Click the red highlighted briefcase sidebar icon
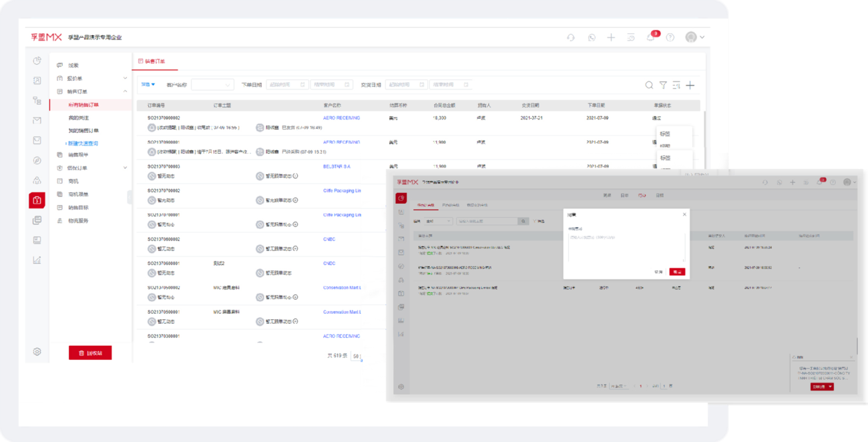The width and height of the screenshot is (868, 442). [x=37, y=200]
